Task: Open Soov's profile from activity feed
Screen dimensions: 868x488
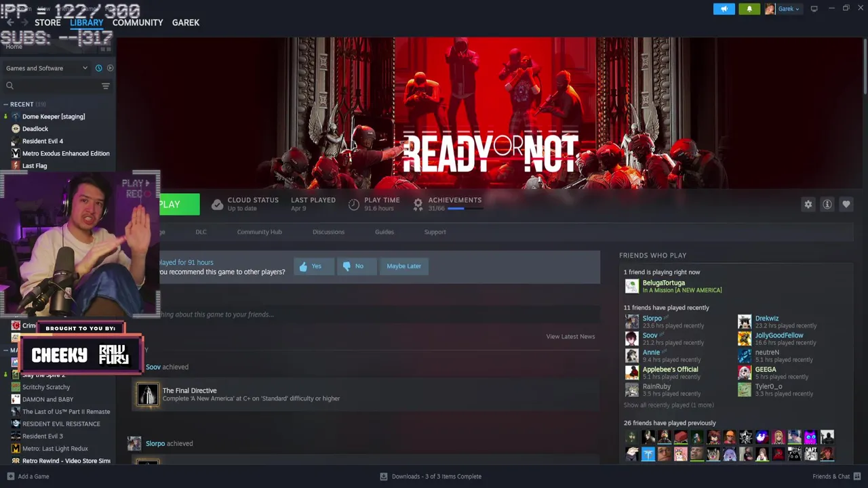Action: point(153,367)
